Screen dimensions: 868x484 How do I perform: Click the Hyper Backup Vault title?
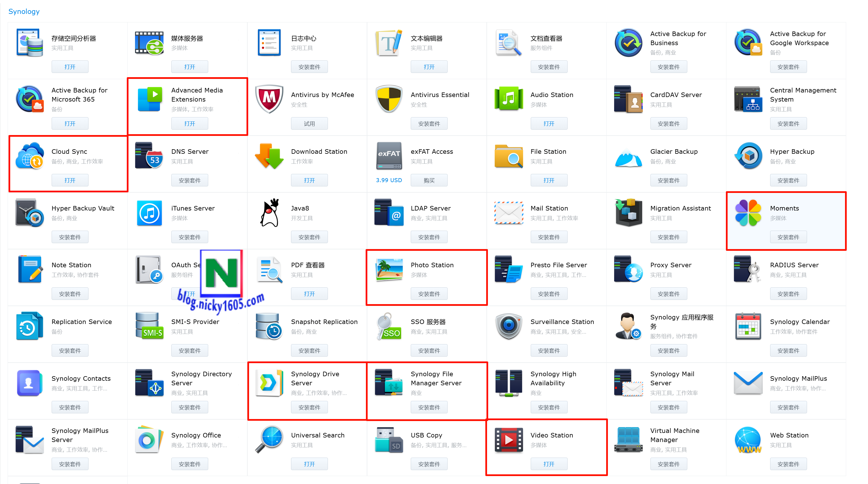coord(83,208)
